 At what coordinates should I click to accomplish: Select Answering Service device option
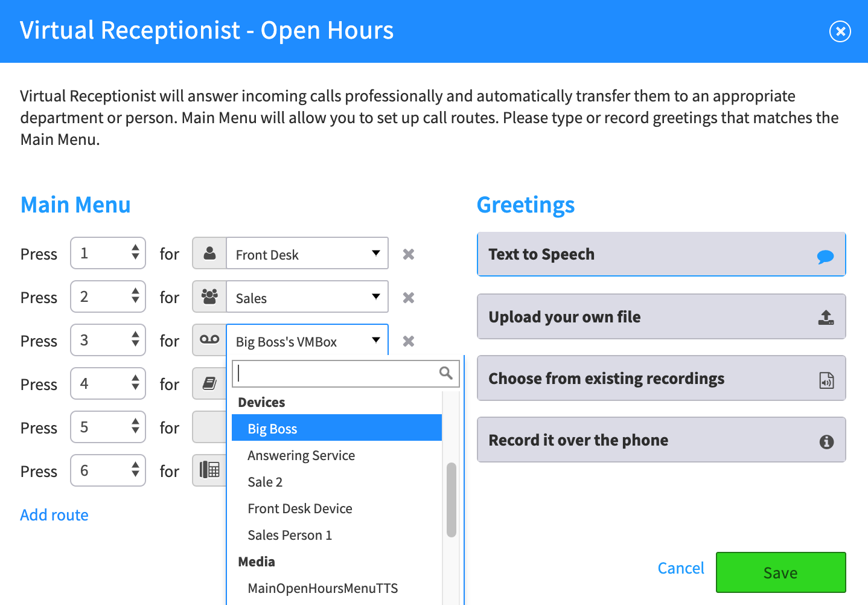click(x=337, y=455)
